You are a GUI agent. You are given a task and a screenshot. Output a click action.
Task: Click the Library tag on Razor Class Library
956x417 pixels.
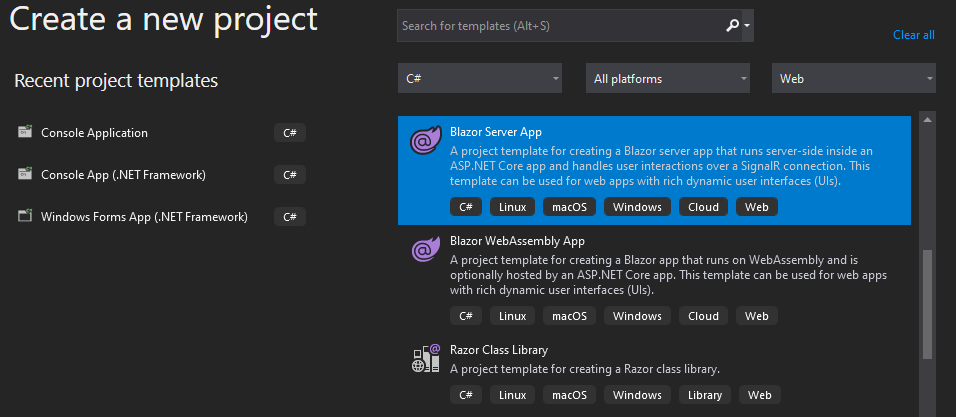click(704, 395)
